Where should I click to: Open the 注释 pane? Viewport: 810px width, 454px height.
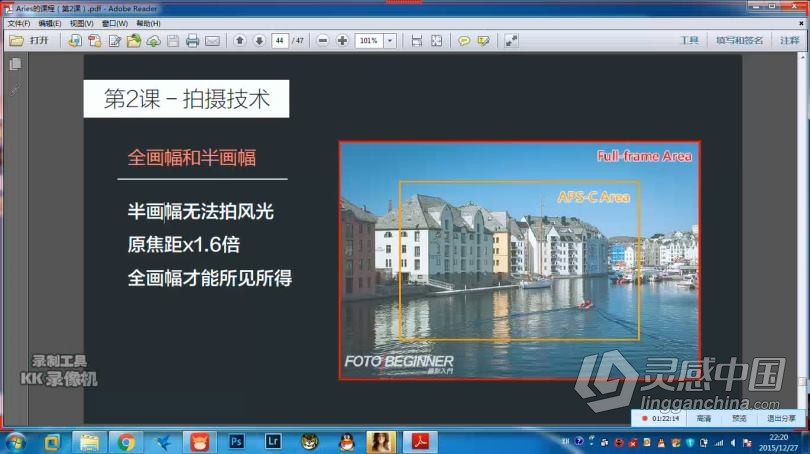(789, 40)
